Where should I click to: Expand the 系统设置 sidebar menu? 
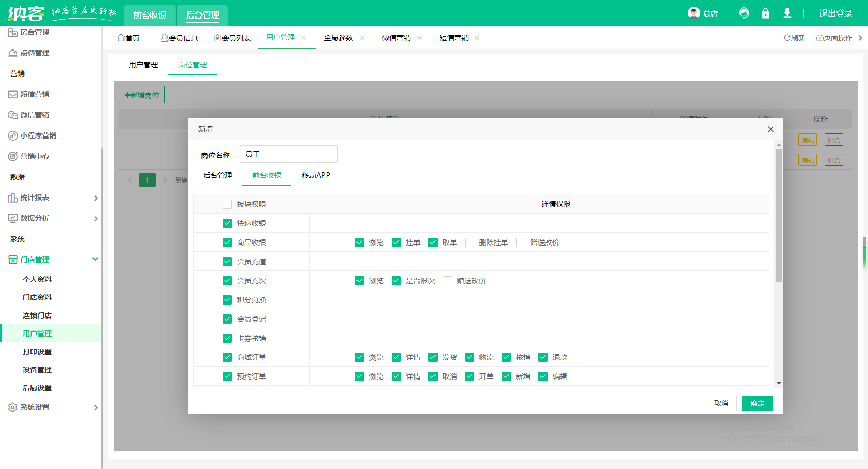[52, 407]
